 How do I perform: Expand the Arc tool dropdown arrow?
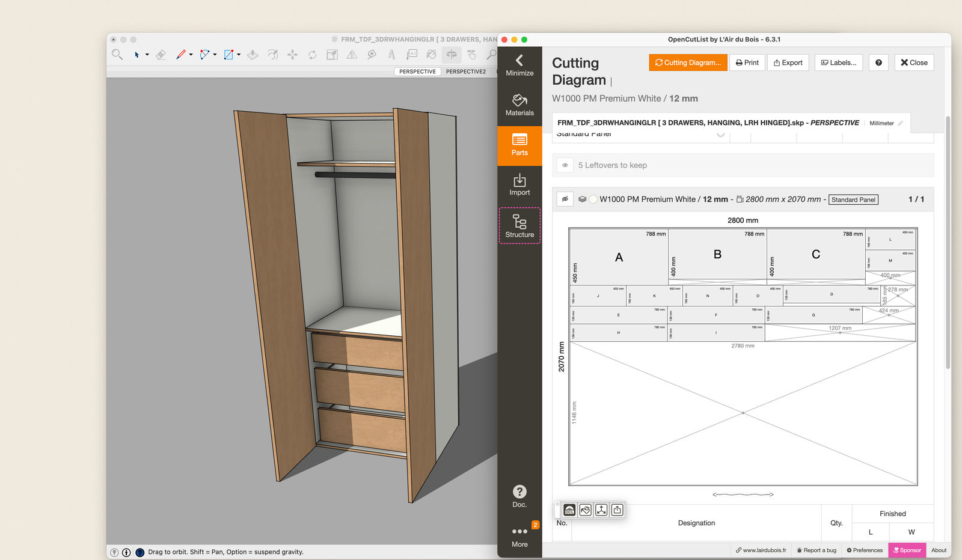215,55
